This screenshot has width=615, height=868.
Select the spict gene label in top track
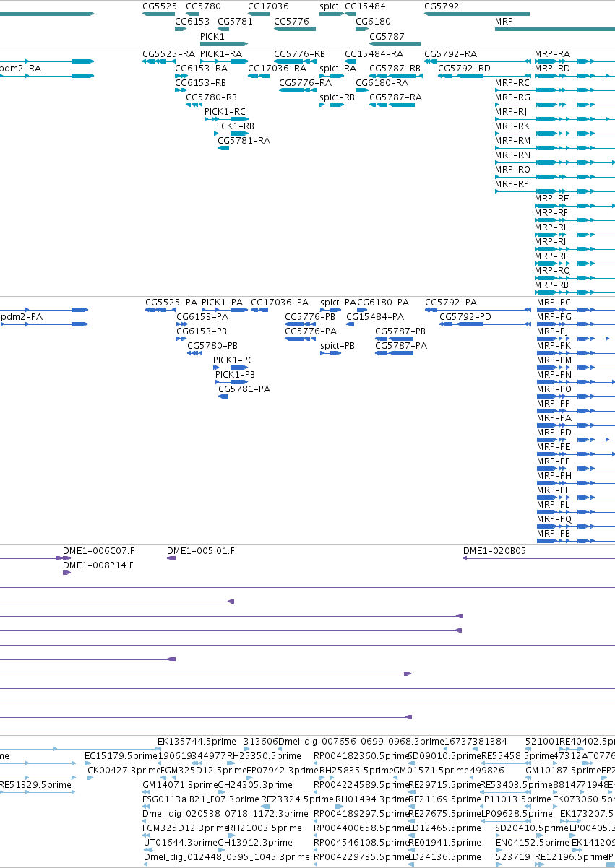pos(329,6)
